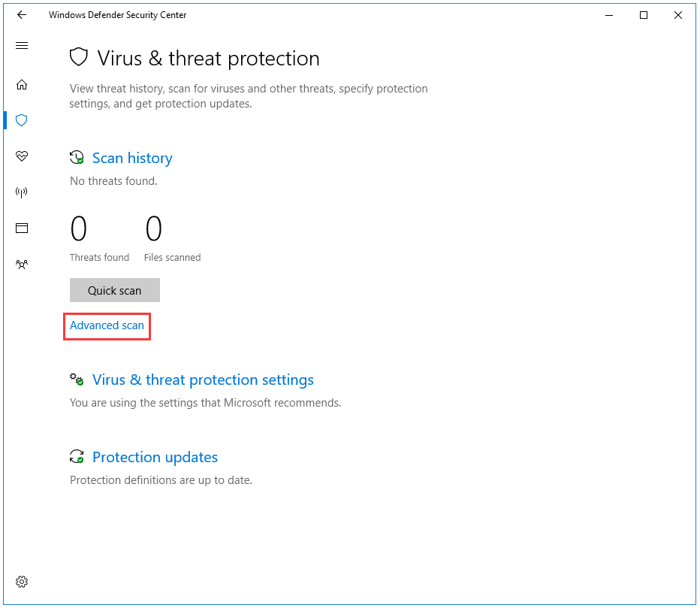
Task: Open the Advanced scan link
Action: click(x=107, y=325)
